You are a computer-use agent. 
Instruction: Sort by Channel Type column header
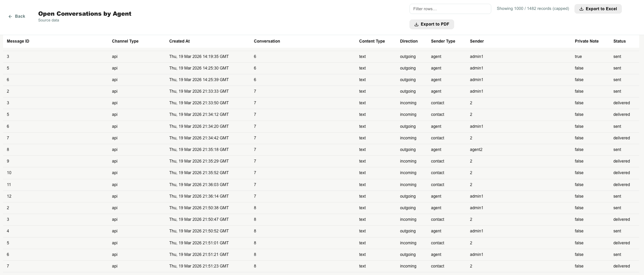[x=125, y=41]
